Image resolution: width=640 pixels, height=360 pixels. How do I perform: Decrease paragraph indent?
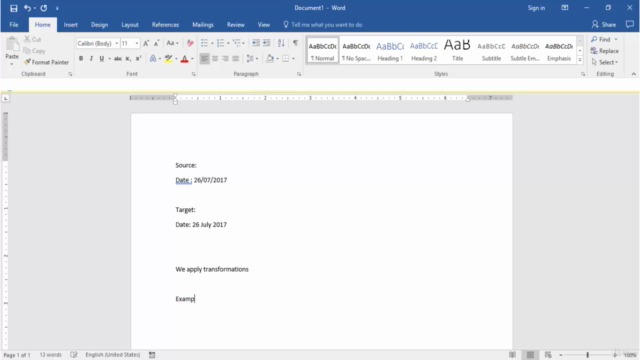coord(256,43)
